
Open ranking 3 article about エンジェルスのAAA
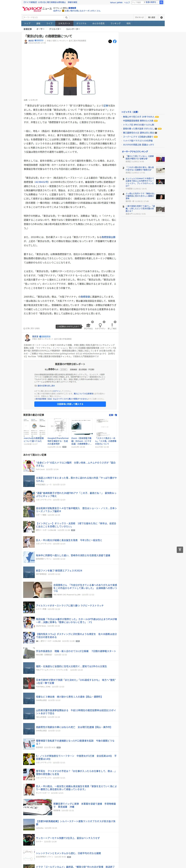click(x=140, y=182)
